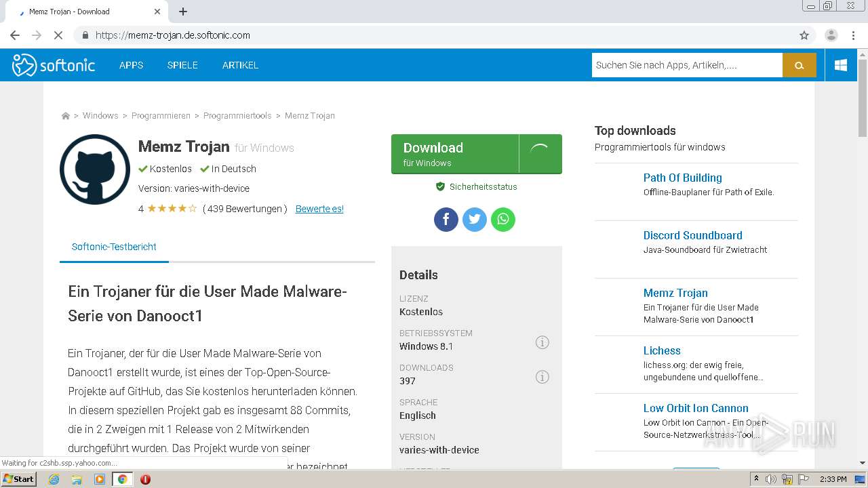This screenshot has width=868, height=488.
Task: Stop loading the page
Action: click(x=58, y=35)
